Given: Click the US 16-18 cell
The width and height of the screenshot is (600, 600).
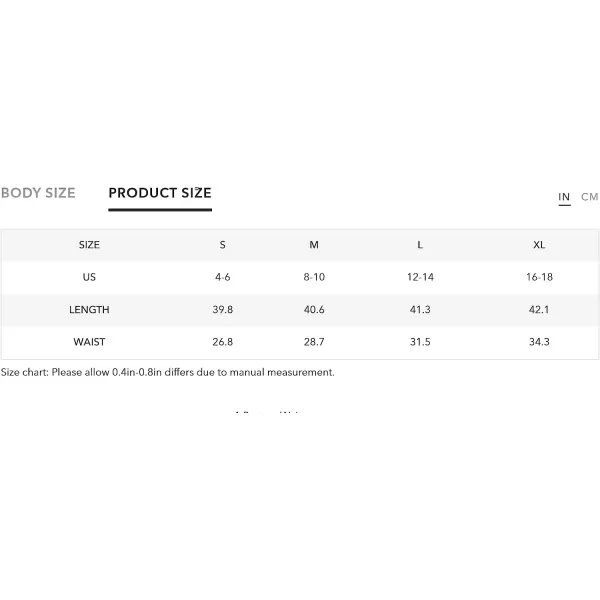Looking at the screenshot, I should point(539,277).
